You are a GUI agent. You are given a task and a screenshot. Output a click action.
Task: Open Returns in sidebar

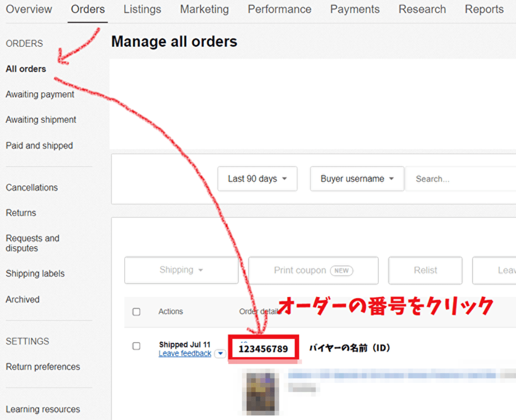pos(21,213)
